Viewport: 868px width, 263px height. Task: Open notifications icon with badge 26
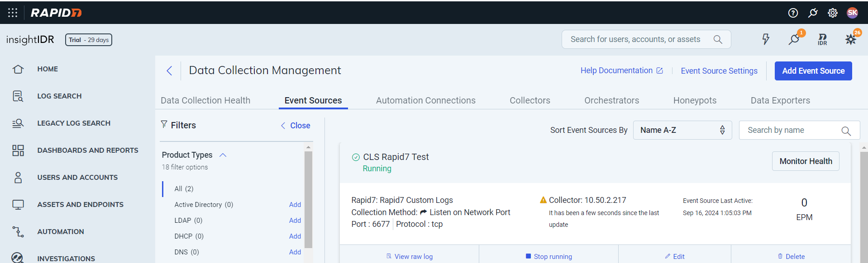click(x=851, y=39)
